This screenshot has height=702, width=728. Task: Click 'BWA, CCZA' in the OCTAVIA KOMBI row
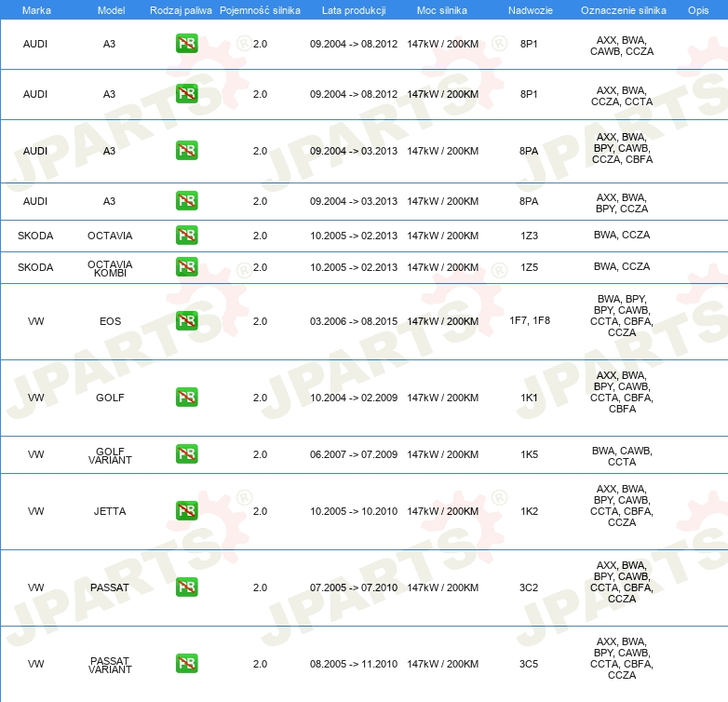pos(622,266)
